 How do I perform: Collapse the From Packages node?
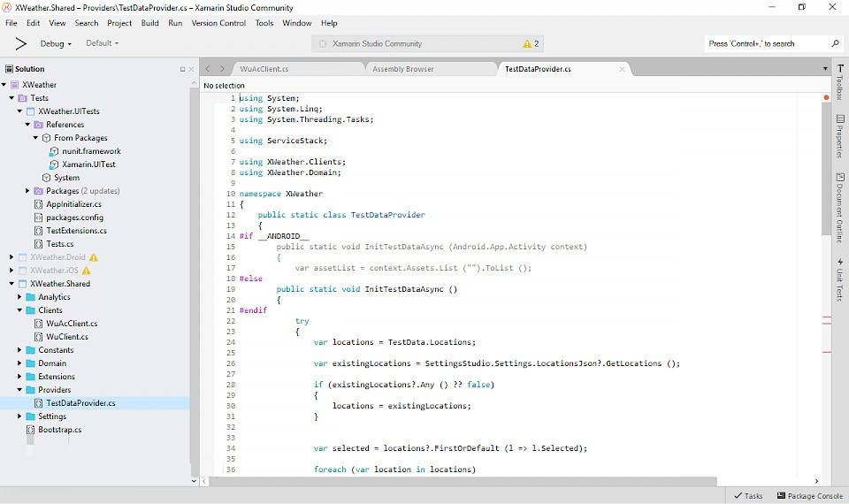35,138
